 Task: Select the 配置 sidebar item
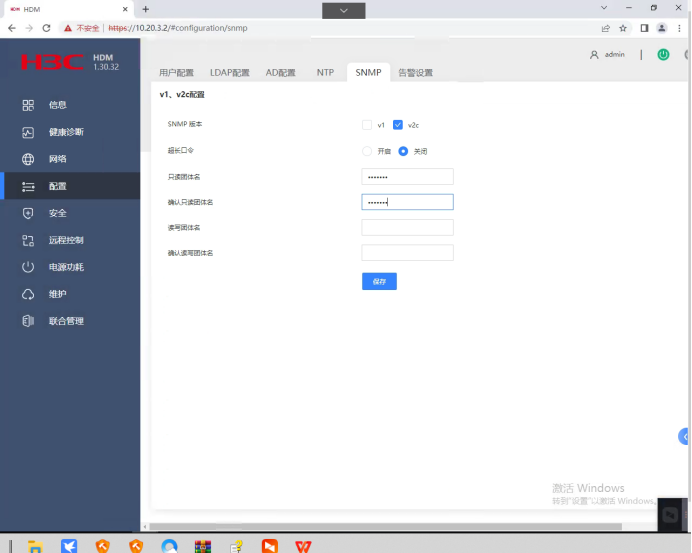[x=70, y=186]
